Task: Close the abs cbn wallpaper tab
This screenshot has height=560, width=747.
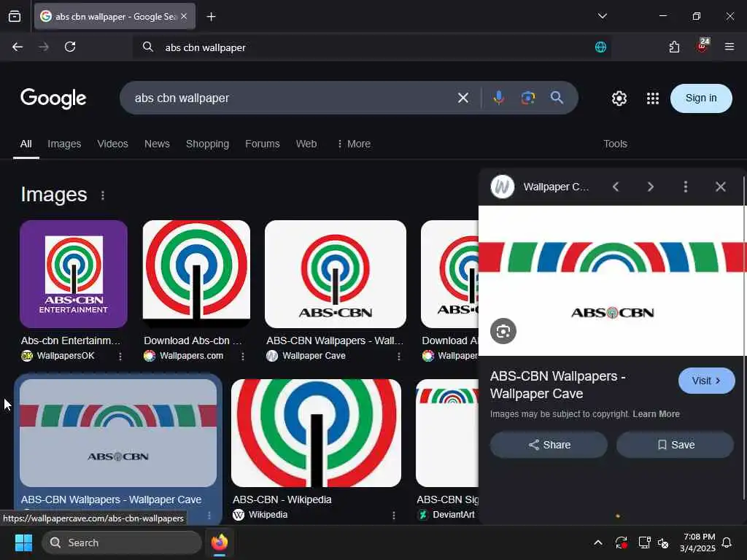Action: 184,16
